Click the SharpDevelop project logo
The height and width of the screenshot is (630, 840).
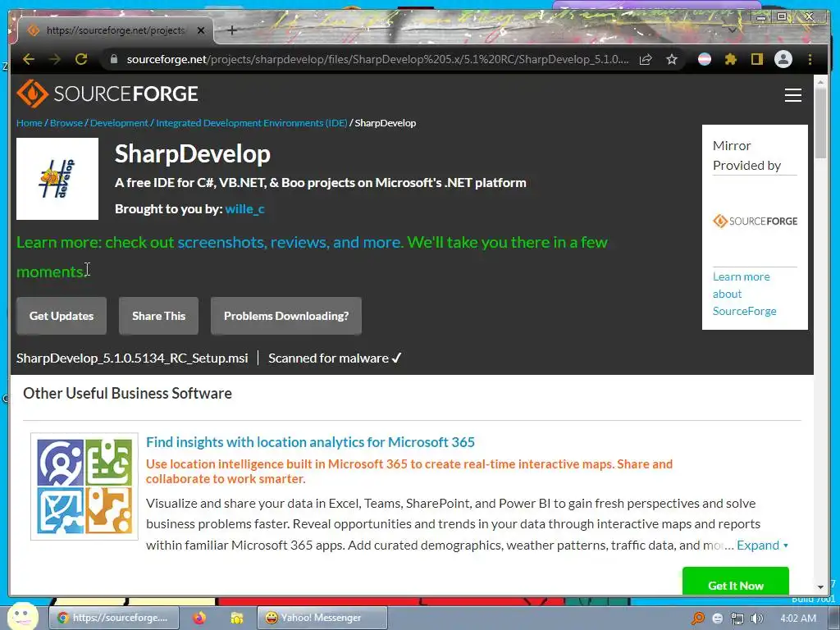[57, 179]
